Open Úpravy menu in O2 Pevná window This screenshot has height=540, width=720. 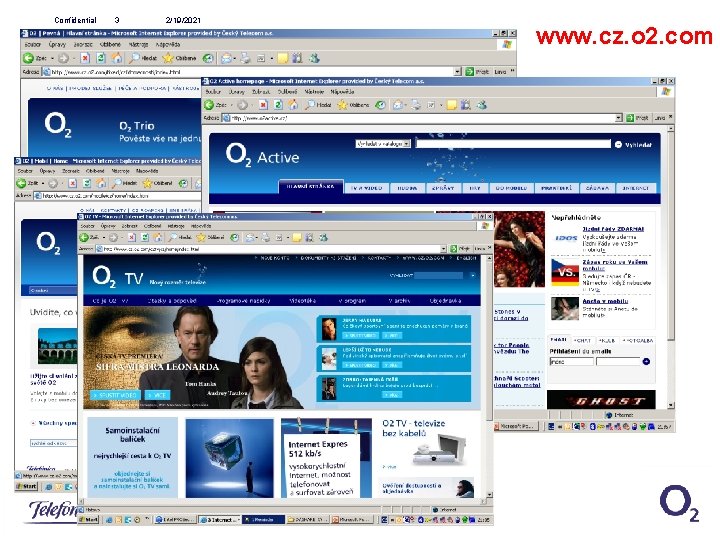(57, 45)
